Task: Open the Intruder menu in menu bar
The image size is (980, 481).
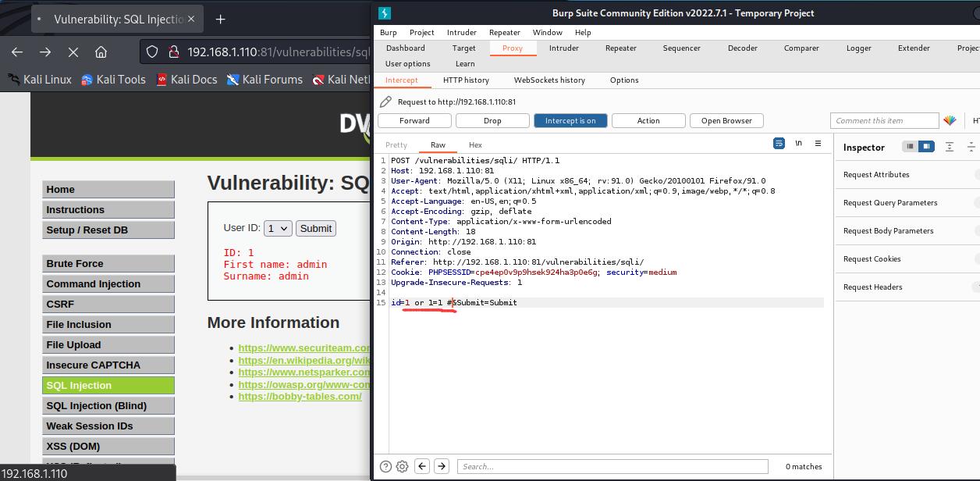Action: [x=462, y=32]
